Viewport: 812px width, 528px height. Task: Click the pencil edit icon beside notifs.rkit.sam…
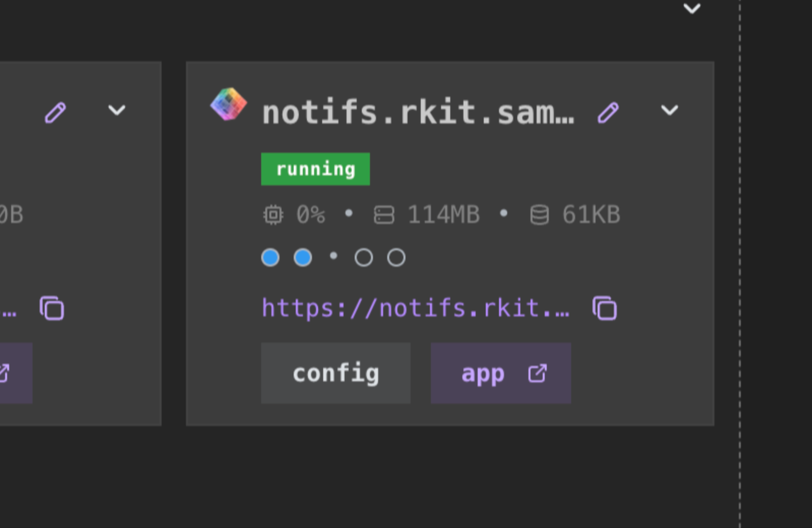tap(608, 112)
